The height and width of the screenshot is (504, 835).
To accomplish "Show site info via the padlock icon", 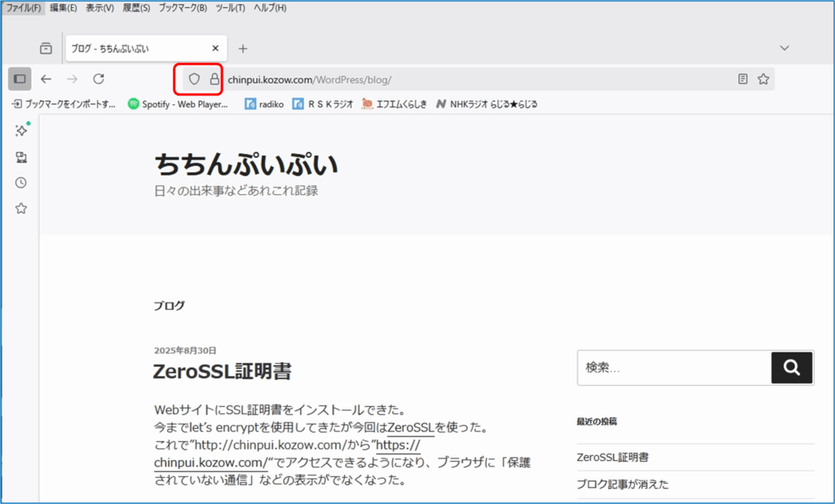I will tap(214, 79).
